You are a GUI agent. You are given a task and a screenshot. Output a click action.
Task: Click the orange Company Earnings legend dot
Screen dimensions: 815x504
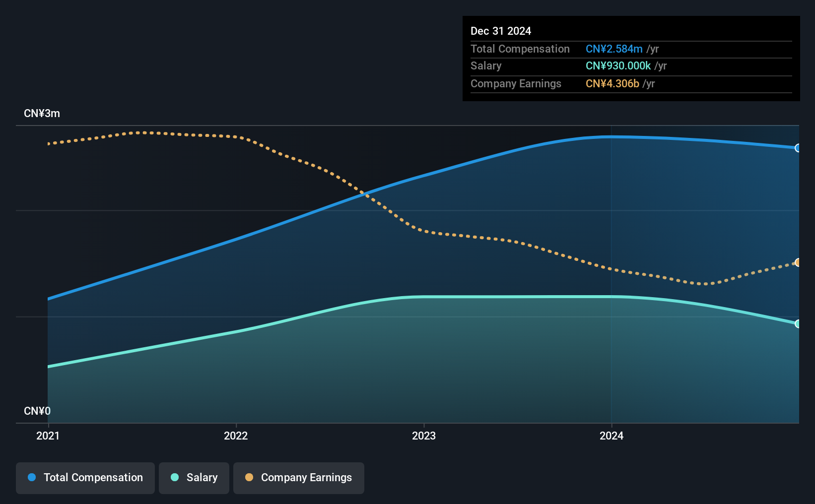pos(249,477)
